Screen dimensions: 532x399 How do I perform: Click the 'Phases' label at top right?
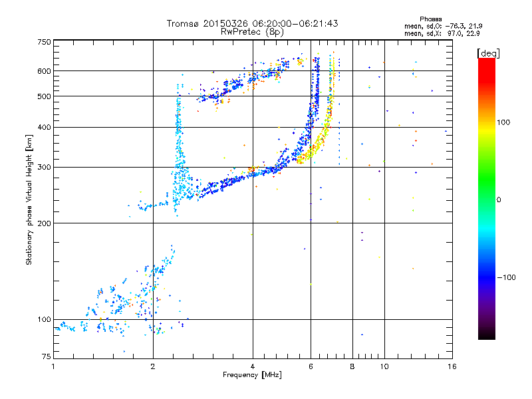coord(430,19)
